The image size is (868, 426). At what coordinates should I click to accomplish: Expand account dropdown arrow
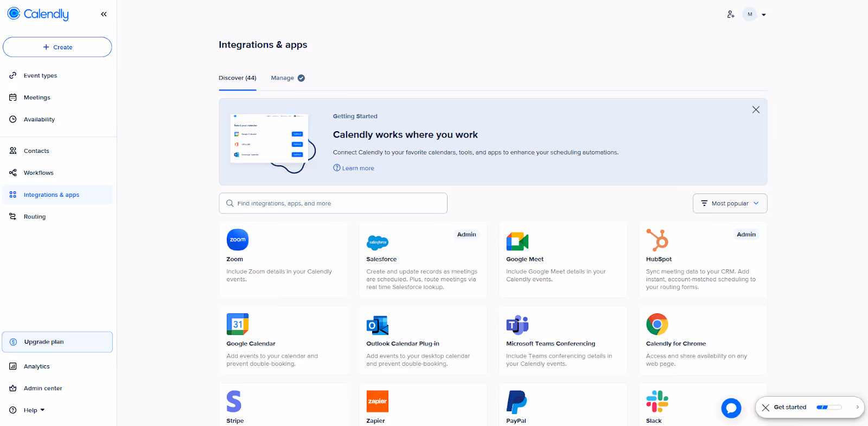tap(764, 15)
